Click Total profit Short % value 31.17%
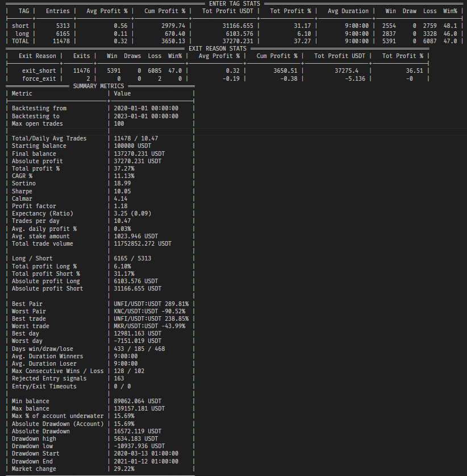 (x=124, y=274)
